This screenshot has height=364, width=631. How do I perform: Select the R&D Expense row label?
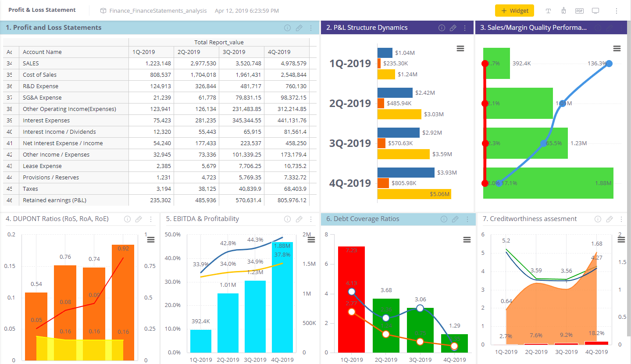[40, 86]
